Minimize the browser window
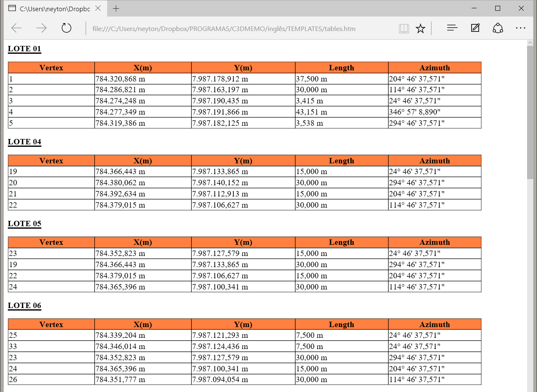The height and width of the screenshot is (392, 537). (474, 8)
